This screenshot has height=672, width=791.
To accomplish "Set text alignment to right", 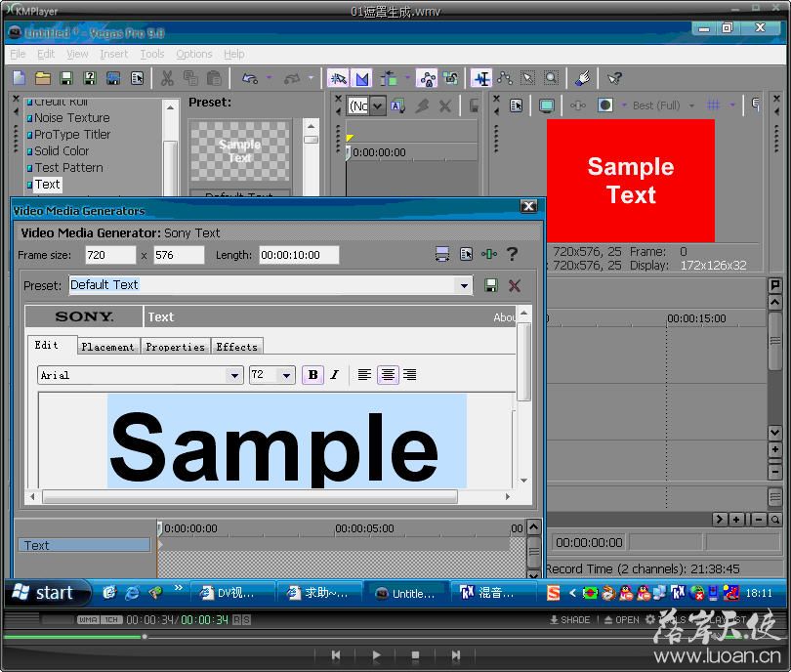I will click(410, 375).
